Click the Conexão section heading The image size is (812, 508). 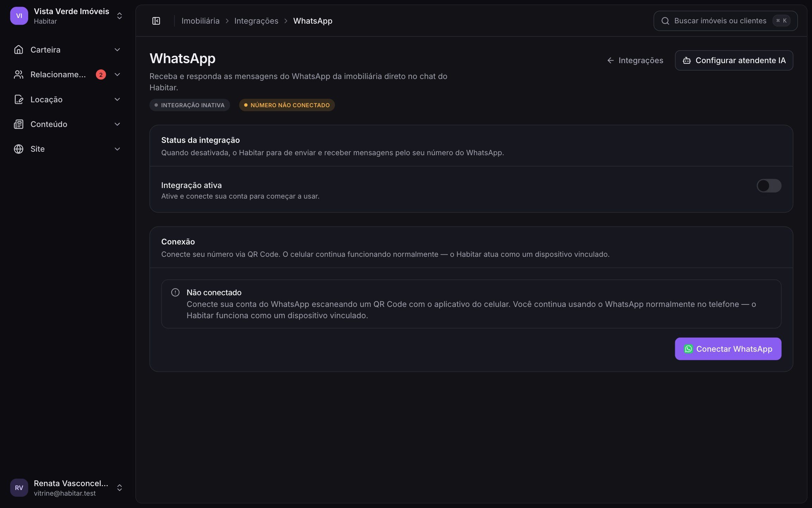(178, 242)
